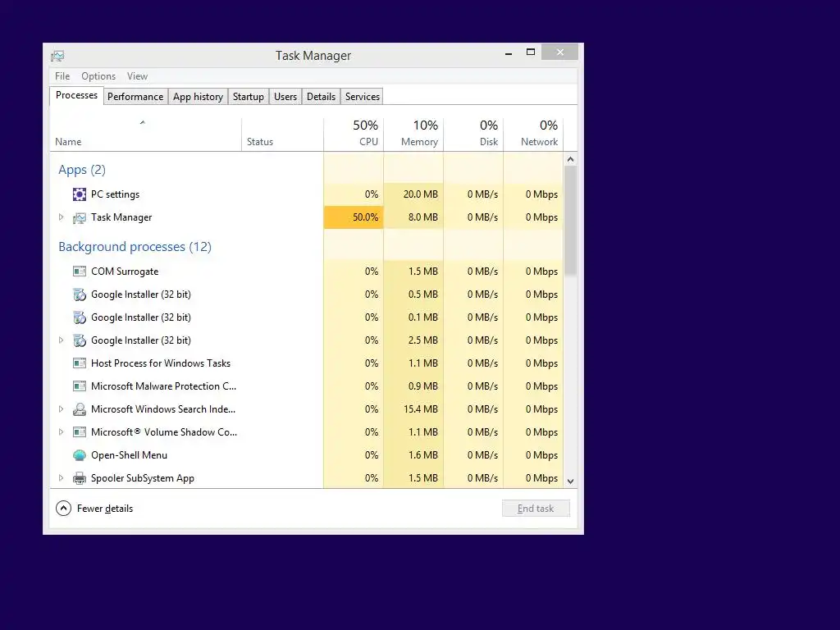840x630 pixels.
Task: Click the 15.4 MB memory value
Action: click(420, 409)
